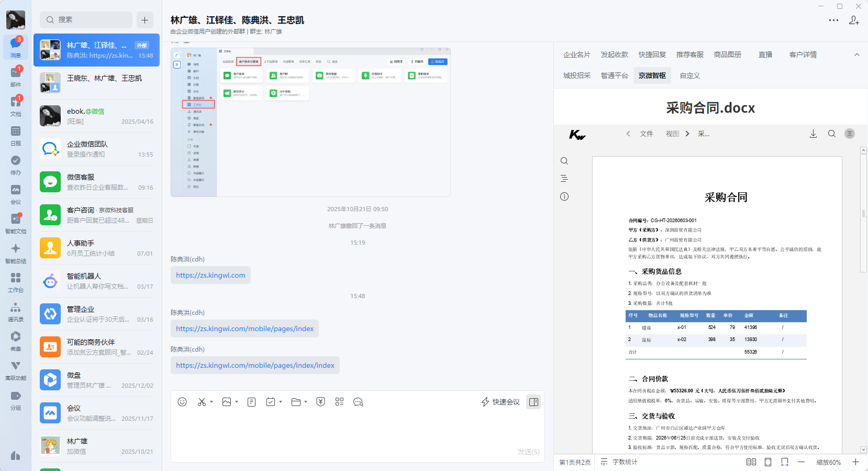Switch to single-page view mode
Viewport: 868px width, 471px height.
pos(768,462)
